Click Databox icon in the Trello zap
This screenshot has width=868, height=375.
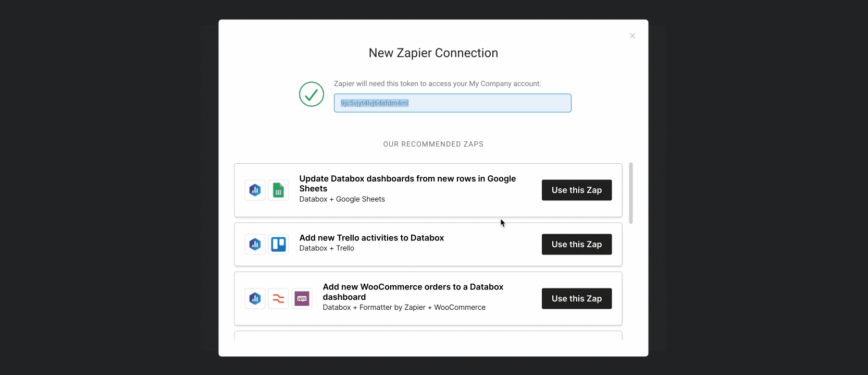[x=255, y=244]
